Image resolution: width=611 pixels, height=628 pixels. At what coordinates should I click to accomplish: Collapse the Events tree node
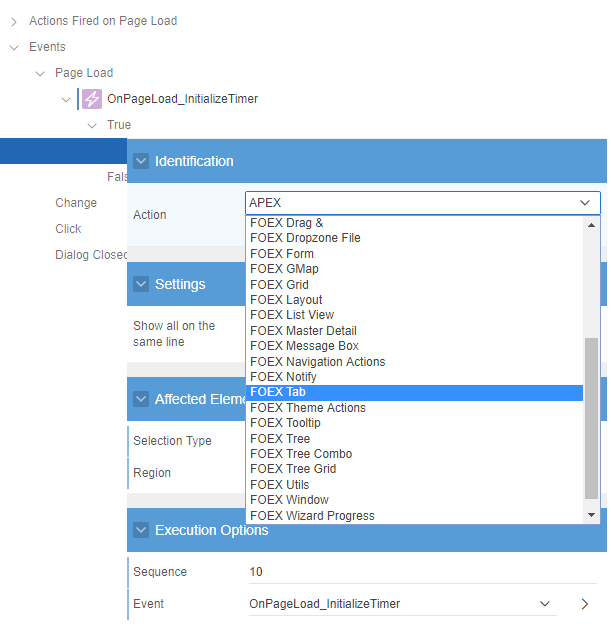click(x=14, y=48)
